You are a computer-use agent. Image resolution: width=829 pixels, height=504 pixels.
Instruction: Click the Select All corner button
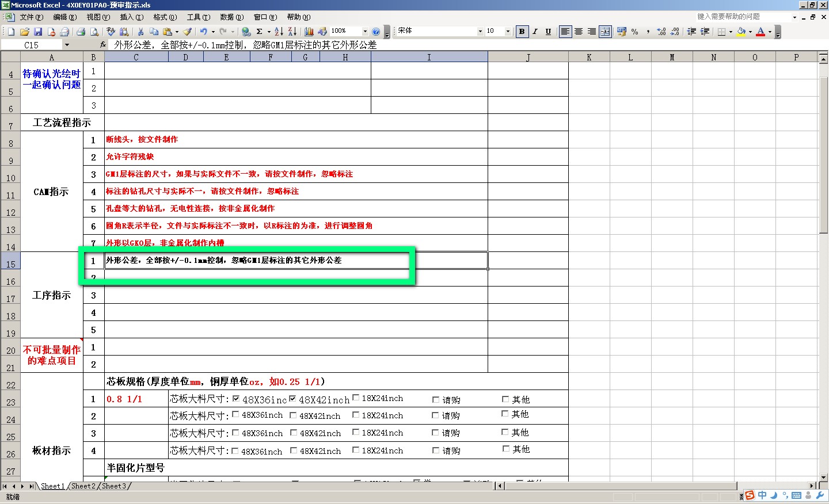[x=10, y=57]
